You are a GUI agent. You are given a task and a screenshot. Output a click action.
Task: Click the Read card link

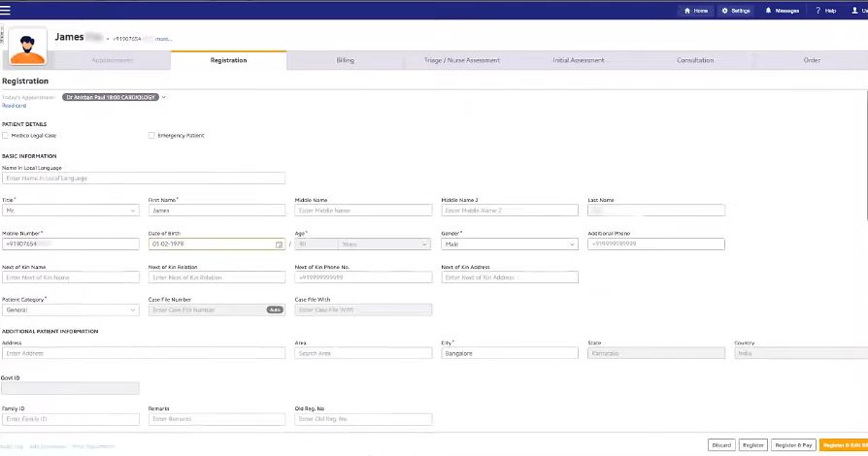coord(14,106)
